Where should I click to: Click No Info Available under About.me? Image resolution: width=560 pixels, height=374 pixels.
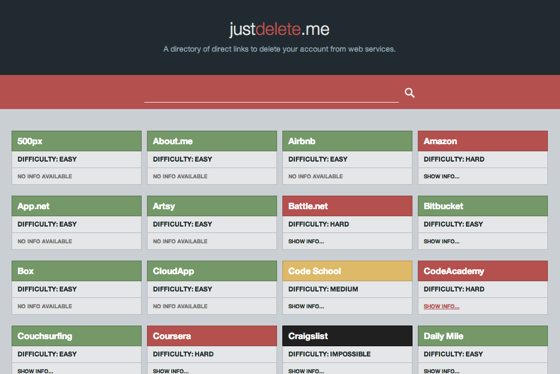tap(180, 176)
